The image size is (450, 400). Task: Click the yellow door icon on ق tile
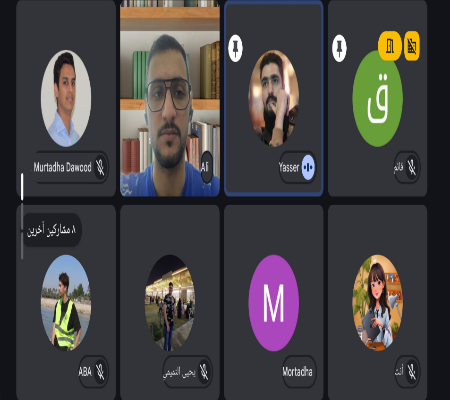tap(389, 46)
